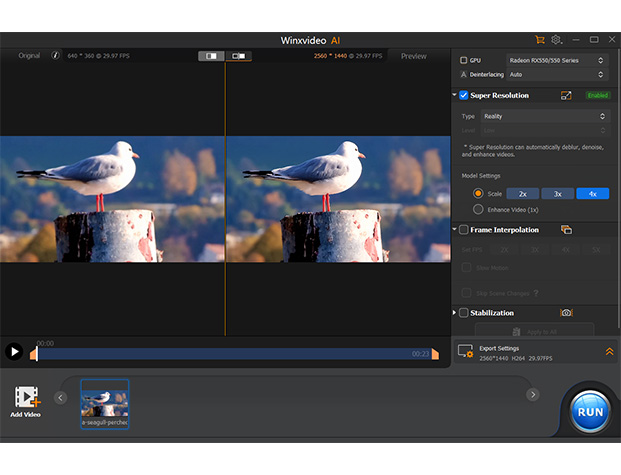This screenshot has width=621, height=475.
Task: Switch to side-by-side compare mode
Action: click(x=238, y=56)
